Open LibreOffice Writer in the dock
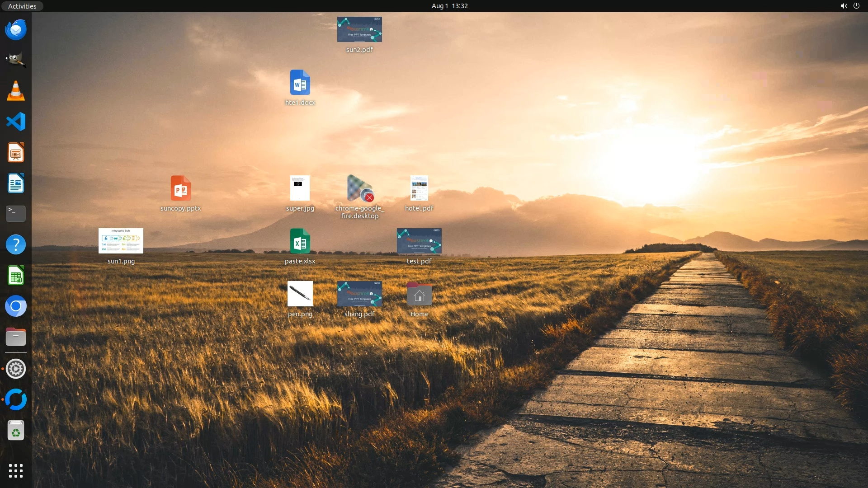This screenshot has width=868, height=488. tap(16, 183)
